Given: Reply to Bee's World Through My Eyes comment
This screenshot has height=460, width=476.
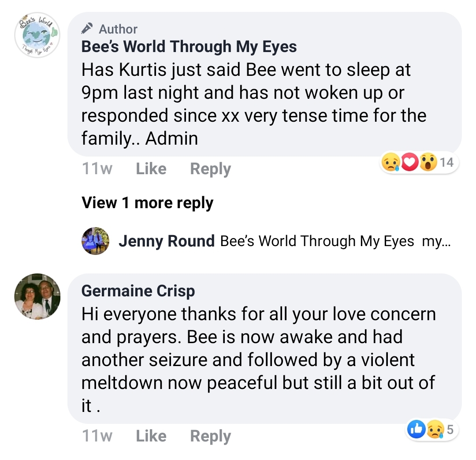Looking at the screenshot, I should [210, 169].
